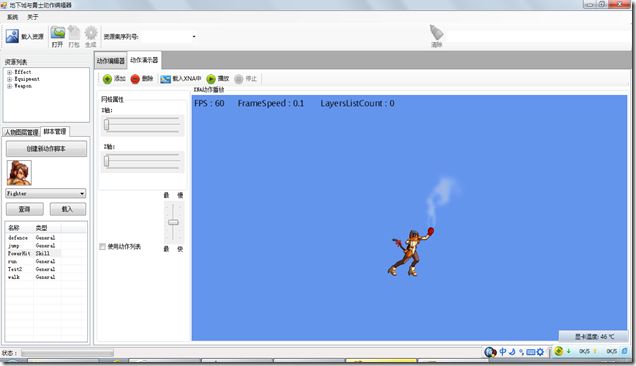Click the Sogou IME logo icon
Viewport: 636px width, 366px height.
pyautogui.click(x=490, y=352)
